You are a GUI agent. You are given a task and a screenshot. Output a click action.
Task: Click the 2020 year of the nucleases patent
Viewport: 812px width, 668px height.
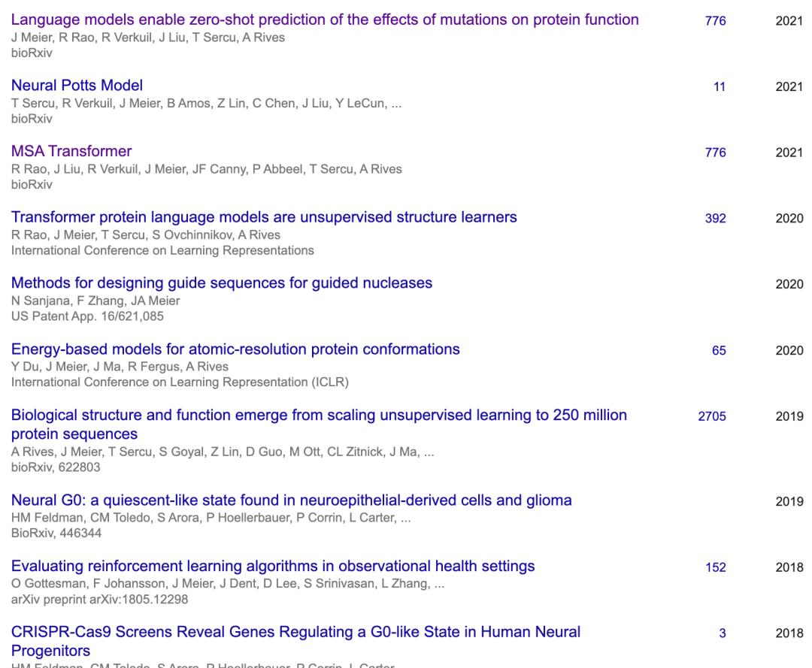(x=789, y=284)
